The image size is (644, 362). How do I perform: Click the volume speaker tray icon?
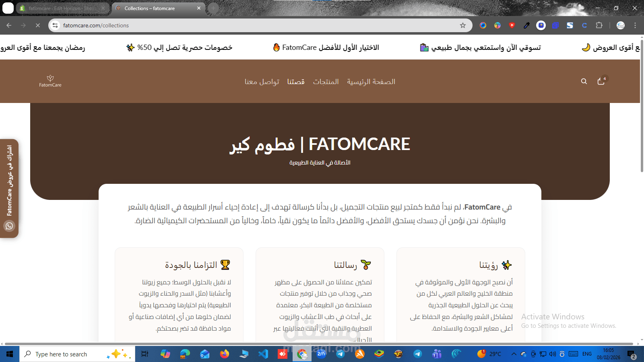coord(553,354)
